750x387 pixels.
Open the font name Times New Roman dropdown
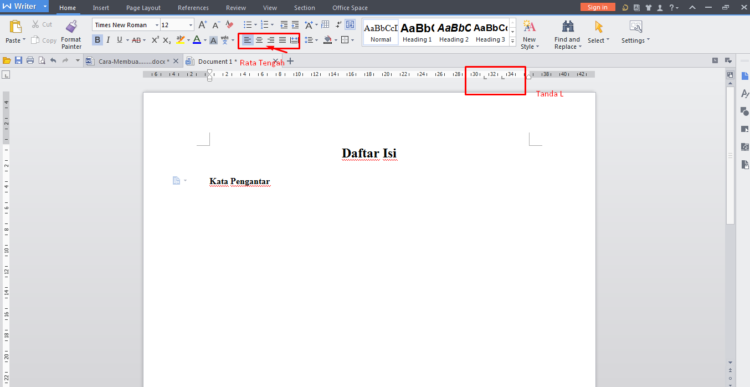(157, 25)
